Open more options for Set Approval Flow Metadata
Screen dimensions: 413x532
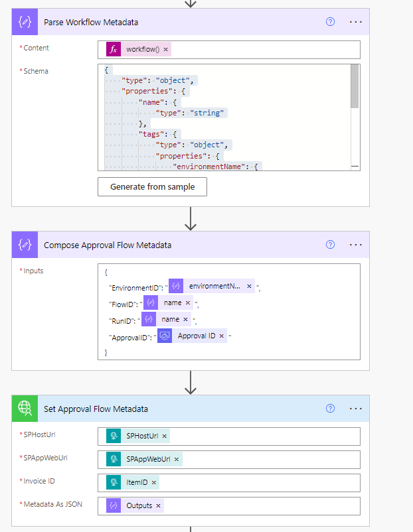(x=356, y=409)
